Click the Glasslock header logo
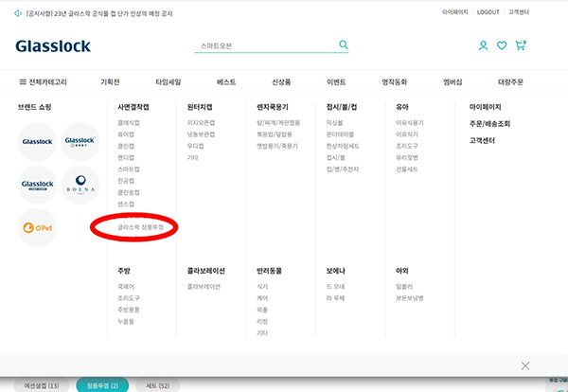 pos(53,46)
